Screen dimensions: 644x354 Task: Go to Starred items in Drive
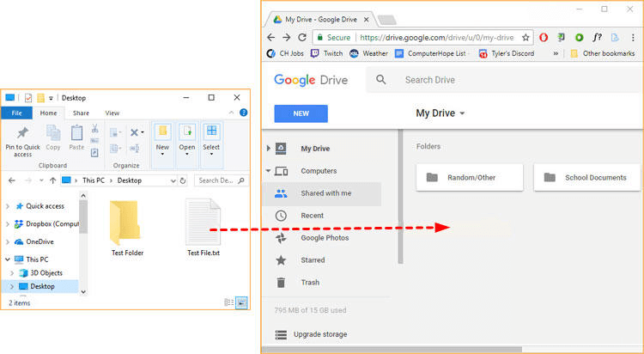(312, 260)
